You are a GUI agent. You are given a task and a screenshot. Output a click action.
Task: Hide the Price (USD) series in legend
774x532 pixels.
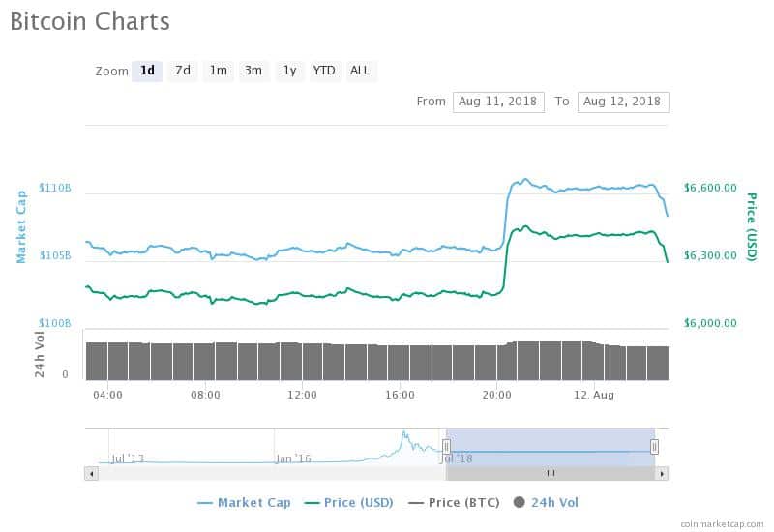click(349, 502)
